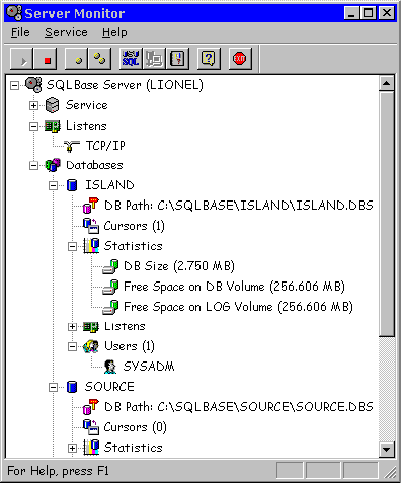Minimize the Server Monitor window
This screenshot has height=485, width=401.
pyautogui.click(x=351, y=13)
